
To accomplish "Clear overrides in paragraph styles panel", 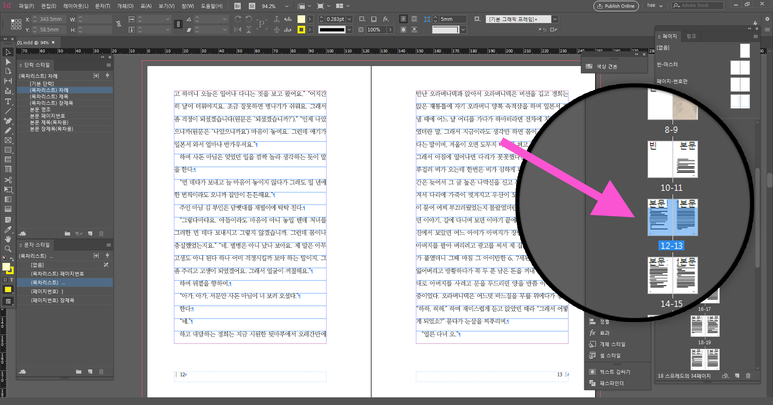I will (79, 234).
